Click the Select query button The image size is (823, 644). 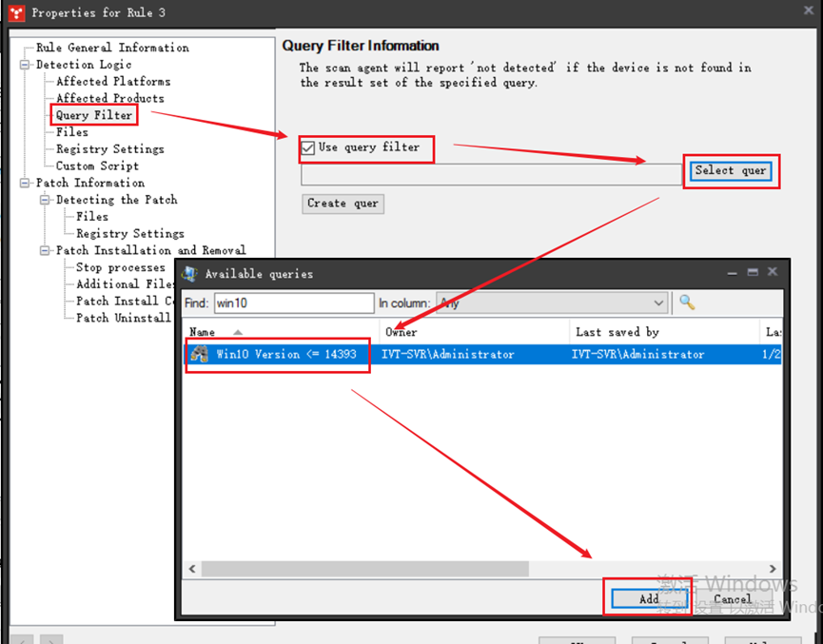pyautogui.click(x=730, y=171)
